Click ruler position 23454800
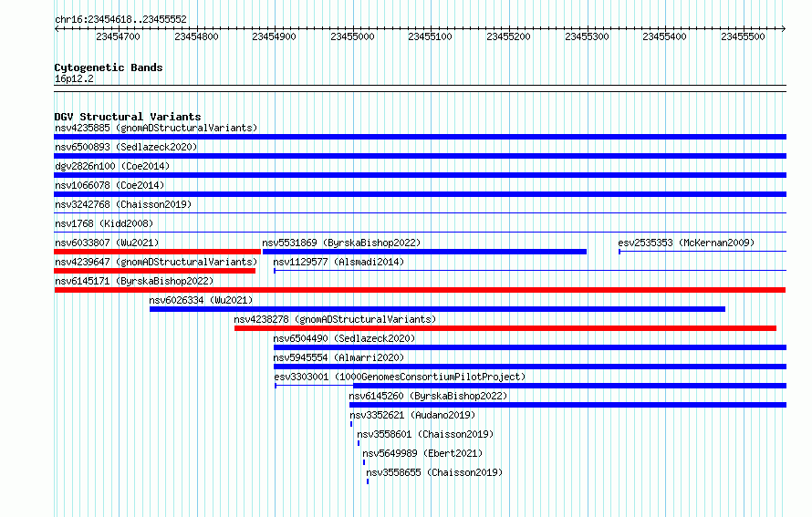 coord(196,36)
